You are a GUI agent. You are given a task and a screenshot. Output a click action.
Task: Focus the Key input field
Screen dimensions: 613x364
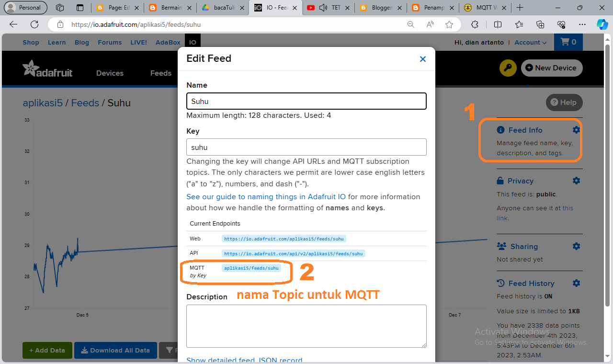[x=306, y=147]
